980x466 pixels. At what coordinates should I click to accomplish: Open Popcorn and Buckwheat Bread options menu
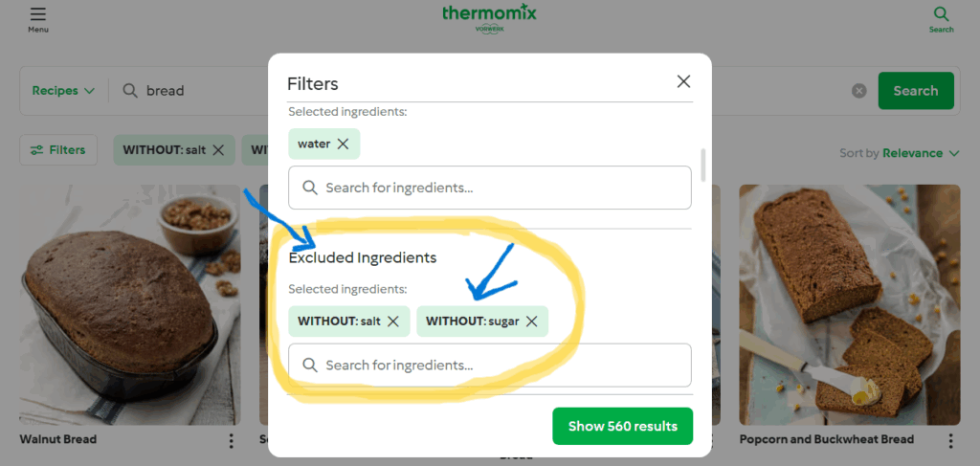tap(950, 440)
